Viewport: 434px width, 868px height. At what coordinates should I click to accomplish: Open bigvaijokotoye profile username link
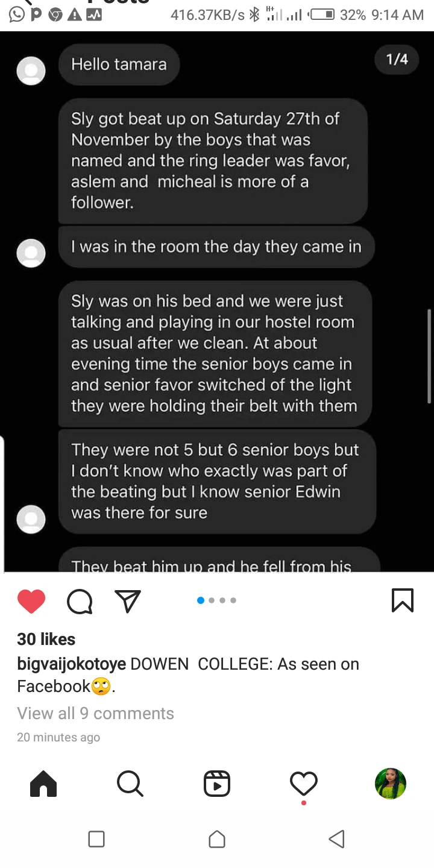coord(72,664)
